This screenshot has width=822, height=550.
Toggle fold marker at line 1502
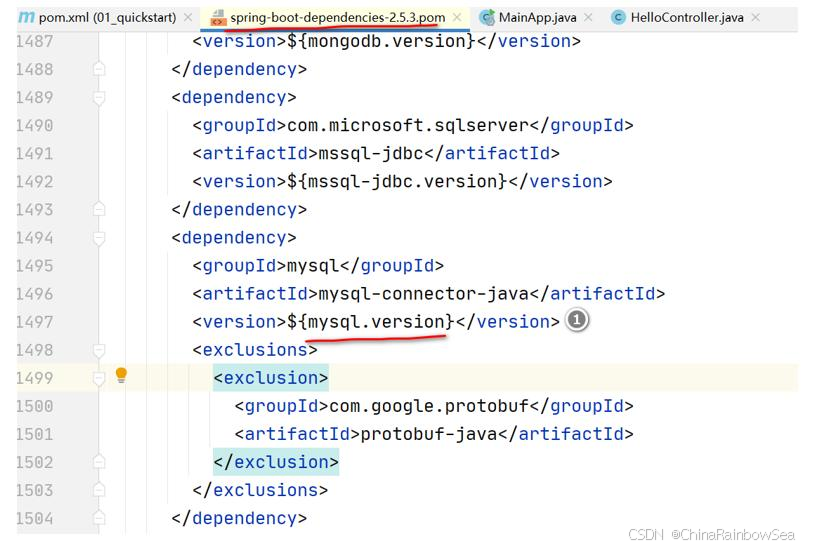pos(99,462)
